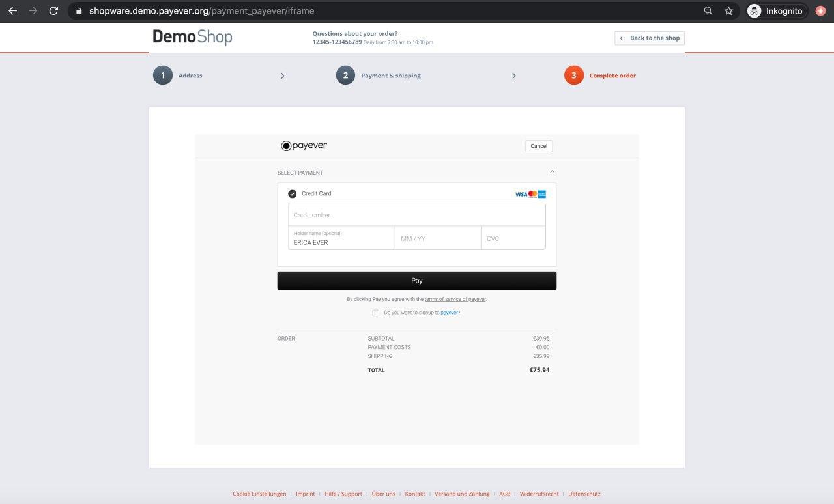Screen dimensions: 834x504
Task: Click the Visa card icon
Action: (x=521, y=194)
